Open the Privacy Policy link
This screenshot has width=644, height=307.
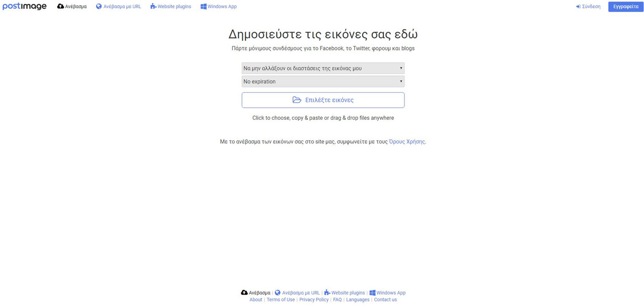pos(314,300)
